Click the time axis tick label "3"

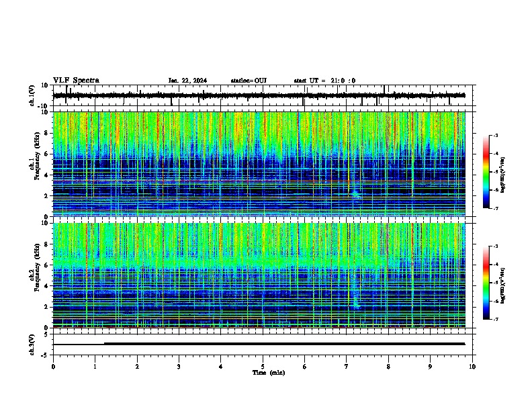[179, 367]
